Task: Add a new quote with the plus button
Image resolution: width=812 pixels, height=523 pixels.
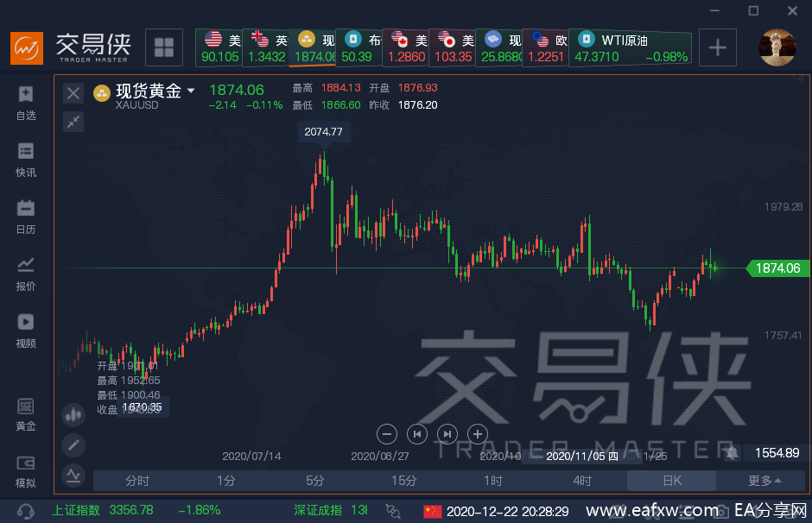Action: pos(717,47)
